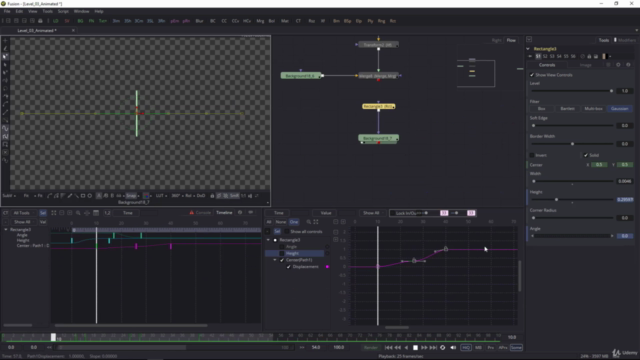Toggle the Displacement spline checkbox
This screenshot has height=360, width=640.
289,267
